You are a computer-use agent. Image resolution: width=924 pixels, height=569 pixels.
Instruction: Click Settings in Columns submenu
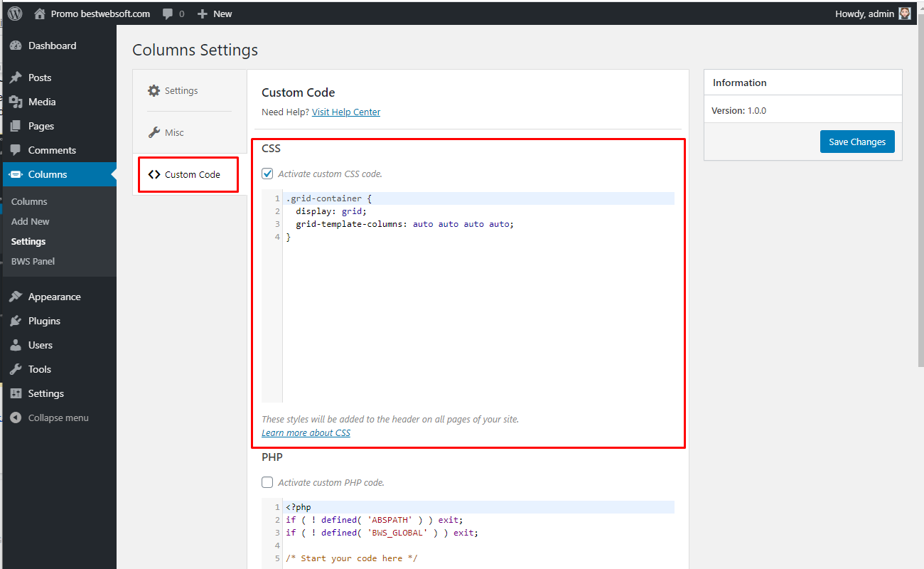[28, 241]
